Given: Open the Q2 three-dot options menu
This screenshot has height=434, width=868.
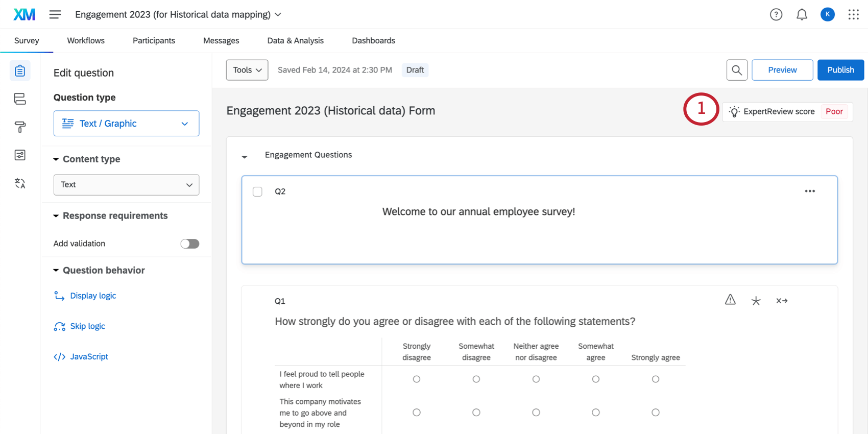Looking at the screenshot, I should pos(809,191).
